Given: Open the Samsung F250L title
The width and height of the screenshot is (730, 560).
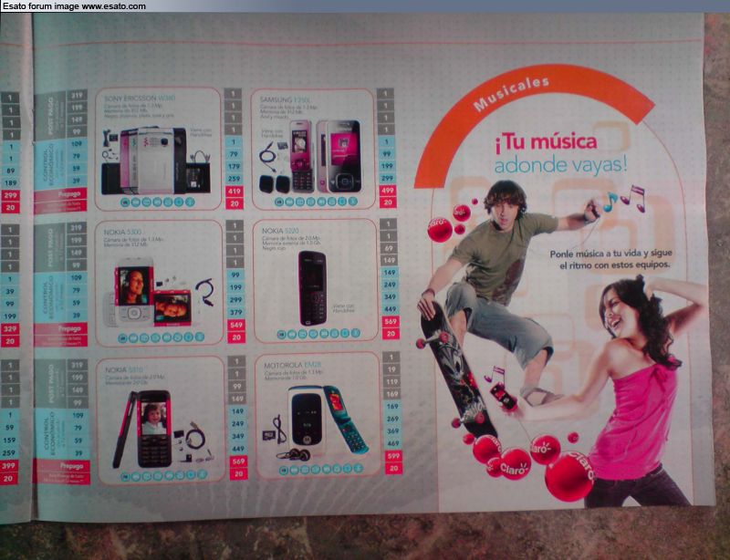Looking at the screenshot, I should coord(286,99).
